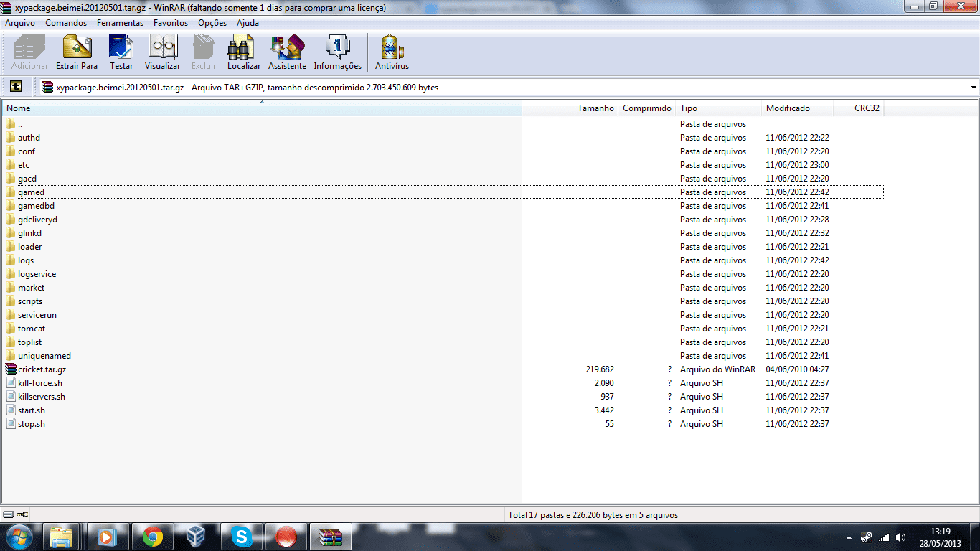The image size is (980, 551).
Task: Select the glinkd folder name
Action: coord(30,233)
